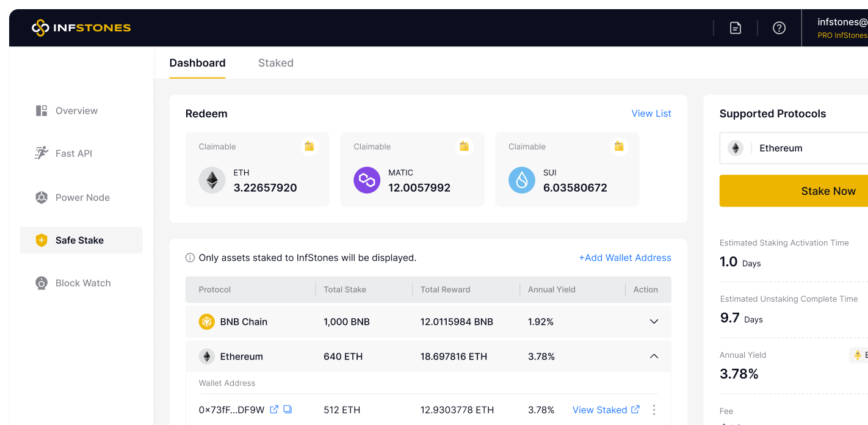Click the Stake Now button
The image size is (868, 425).
[x=794, y=191]
